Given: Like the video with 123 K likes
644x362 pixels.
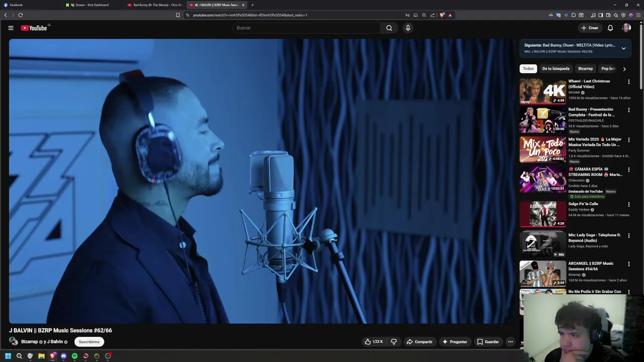Looking at the screenshot, I should click(374, 342).
